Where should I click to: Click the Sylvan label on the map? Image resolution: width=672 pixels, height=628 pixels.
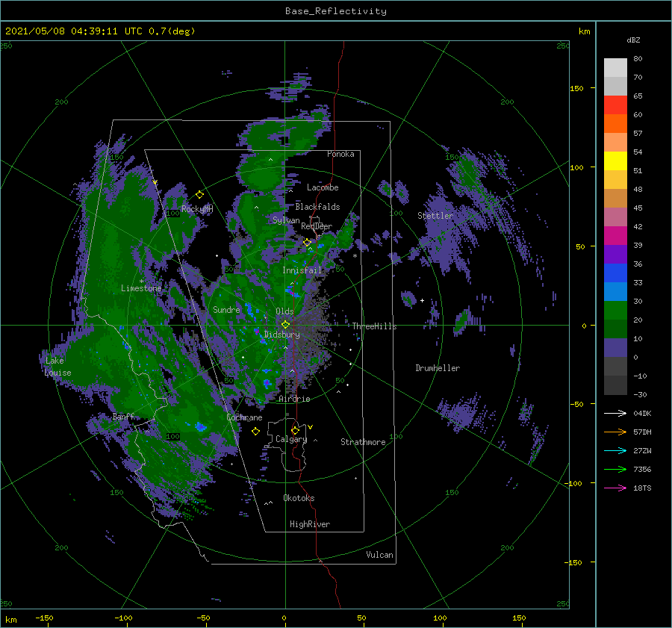coord(286,220)
